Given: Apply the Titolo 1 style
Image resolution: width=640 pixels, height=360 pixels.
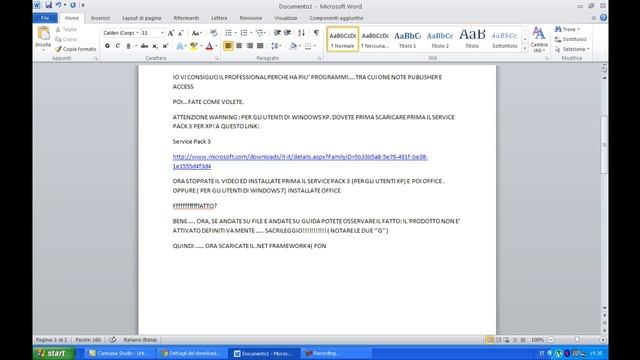Looking at the screenshot, I should [x=407, y=39].
